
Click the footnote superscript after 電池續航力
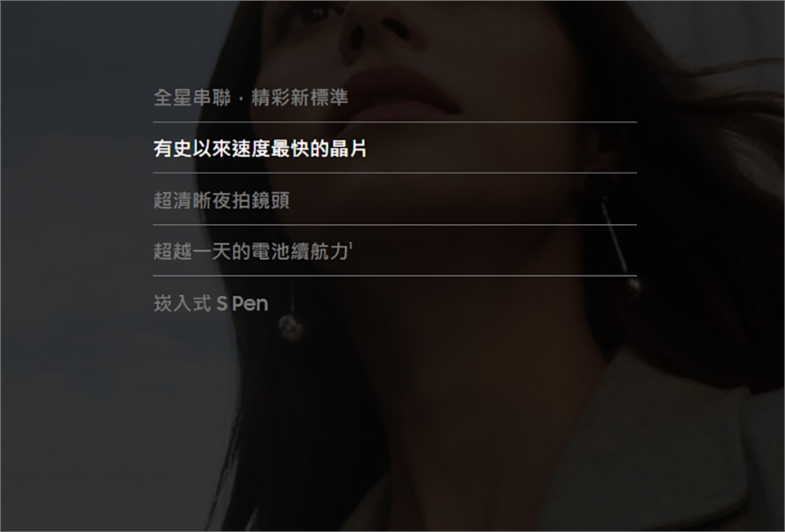pos(351,246)
